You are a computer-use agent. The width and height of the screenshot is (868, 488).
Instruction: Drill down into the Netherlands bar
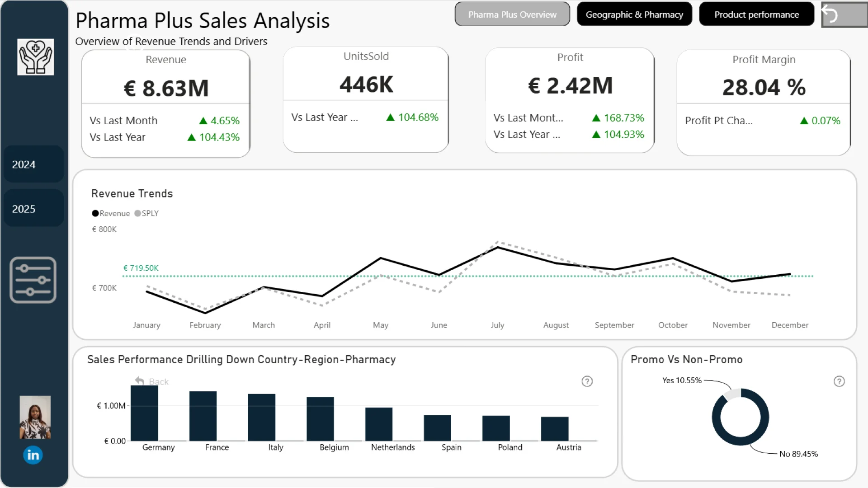click(x=379, y=424)
